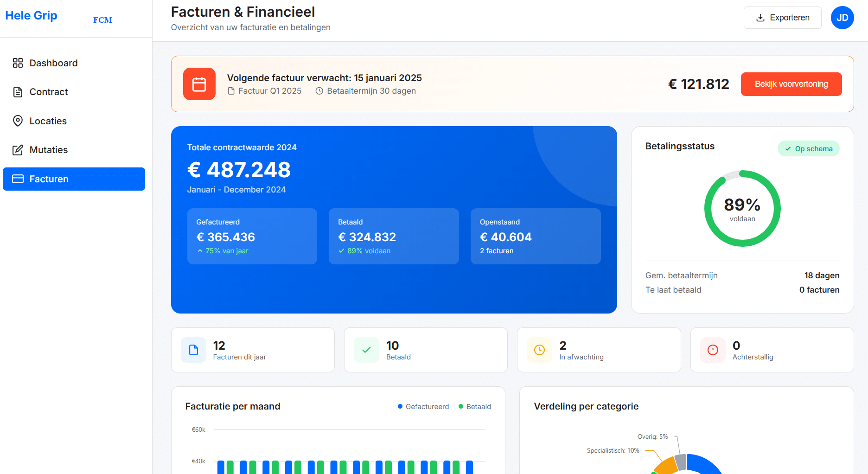Navigate to Mutaties in sidebar
Viewport: 868px width, 474px height.
point(48,150)
